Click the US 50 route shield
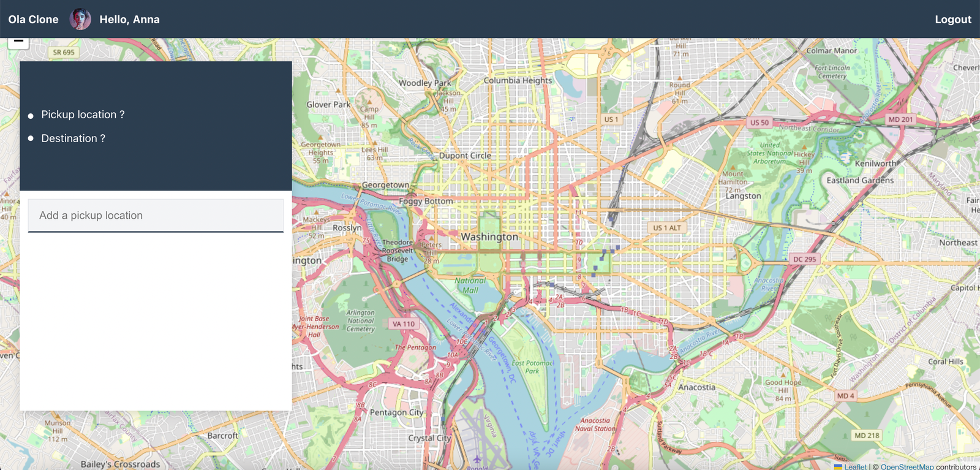Image resolution: width=980 pixels, height=470 pixels. coord(759,123)
